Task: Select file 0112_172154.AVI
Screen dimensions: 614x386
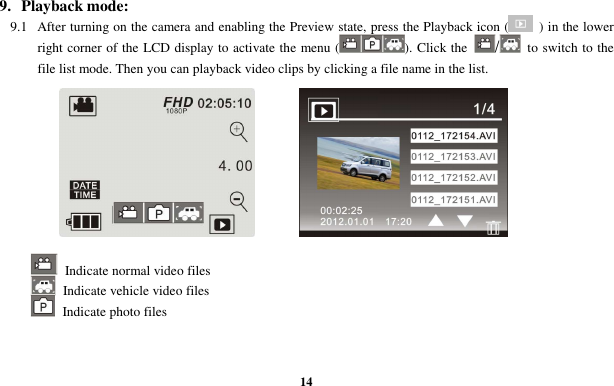Action: 454,136
